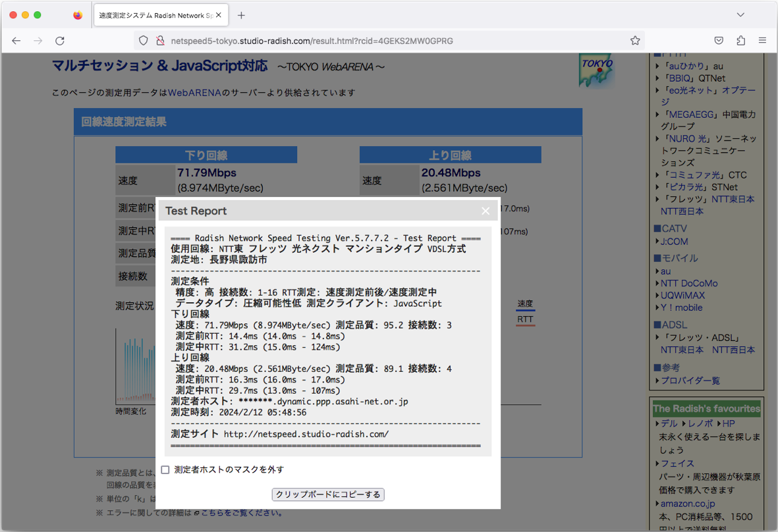Open the amazon.co.jp link
This screenshot has height=532, width=778.
[688, 504]
